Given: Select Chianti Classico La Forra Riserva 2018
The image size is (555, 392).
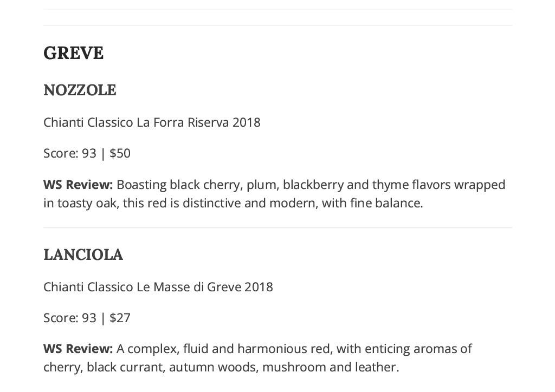Looking at the screenshot, I should pos(152,122).
